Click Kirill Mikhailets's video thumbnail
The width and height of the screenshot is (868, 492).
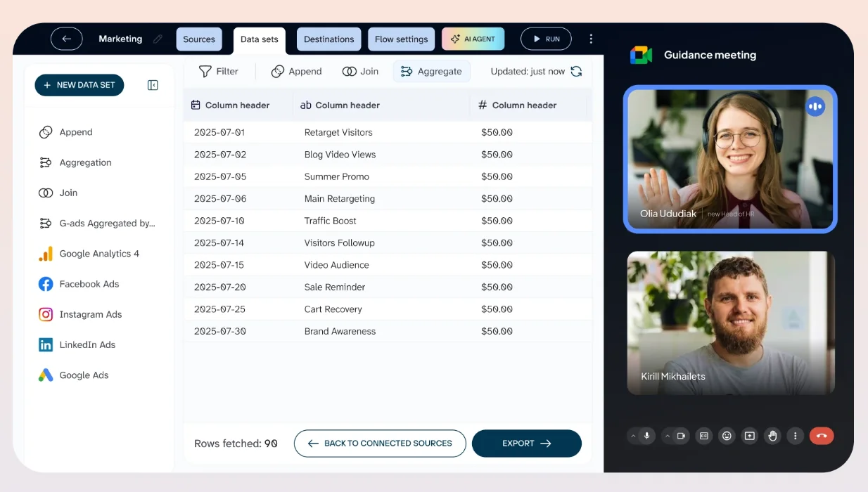coord(730,323)
